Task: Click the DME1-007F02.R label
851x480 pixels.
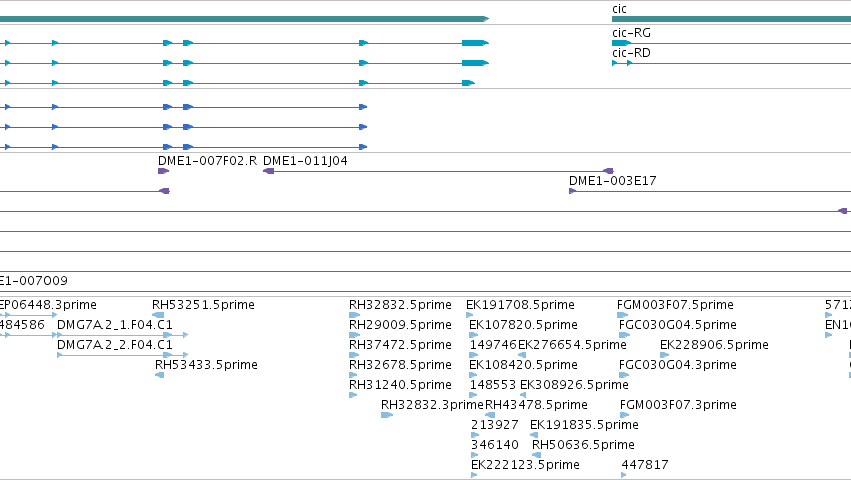Action: 207,161
